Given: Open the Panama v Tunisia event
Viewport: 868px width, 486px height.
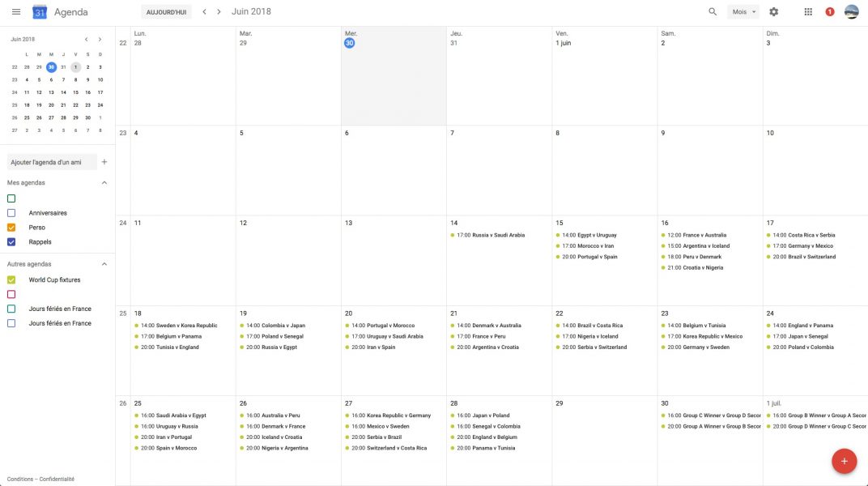Looking at the screenshot, I should (483, 449).
